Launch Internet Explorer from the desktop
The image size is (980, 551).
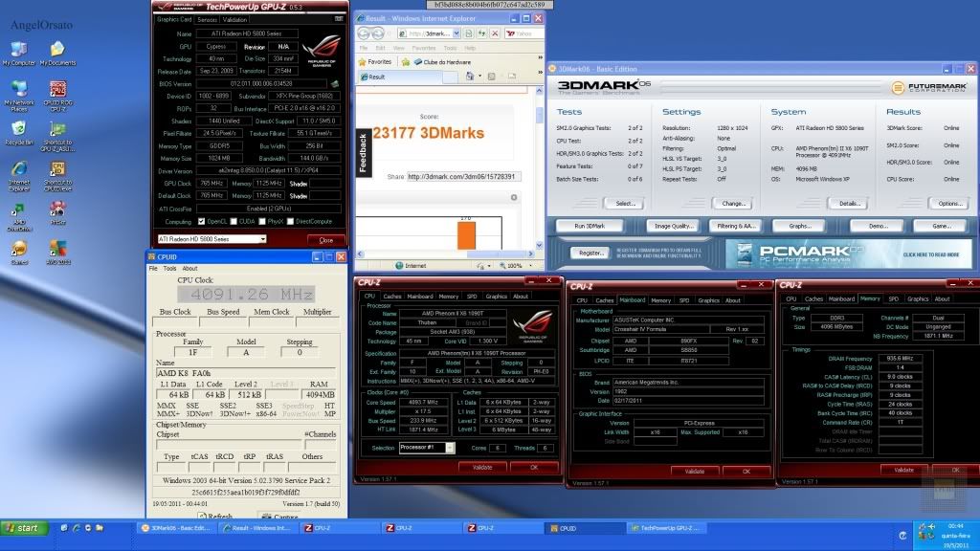(18, 168)
